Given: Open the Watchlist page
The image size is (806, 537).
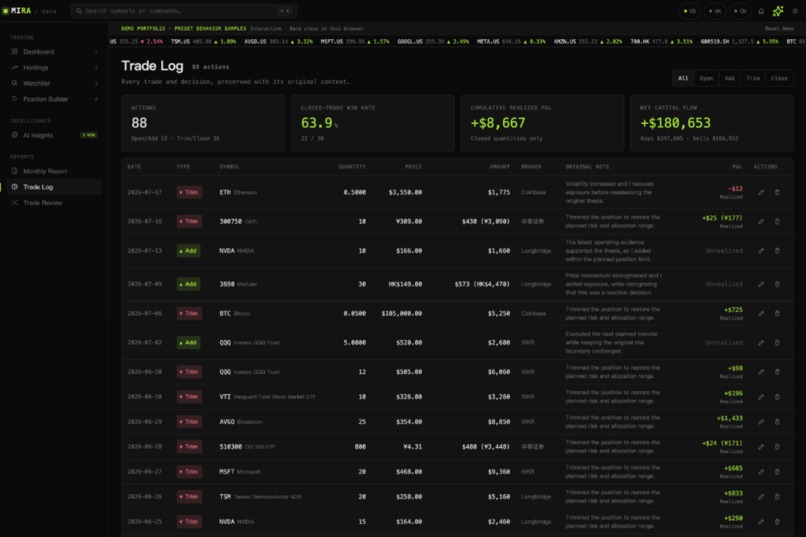Looking at the screenshot, I should click(53, 83).
